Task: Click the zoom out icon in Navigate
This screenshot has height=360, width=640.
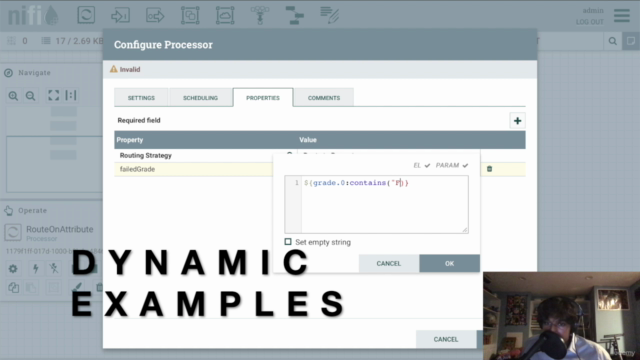Action: coord(30,96)
